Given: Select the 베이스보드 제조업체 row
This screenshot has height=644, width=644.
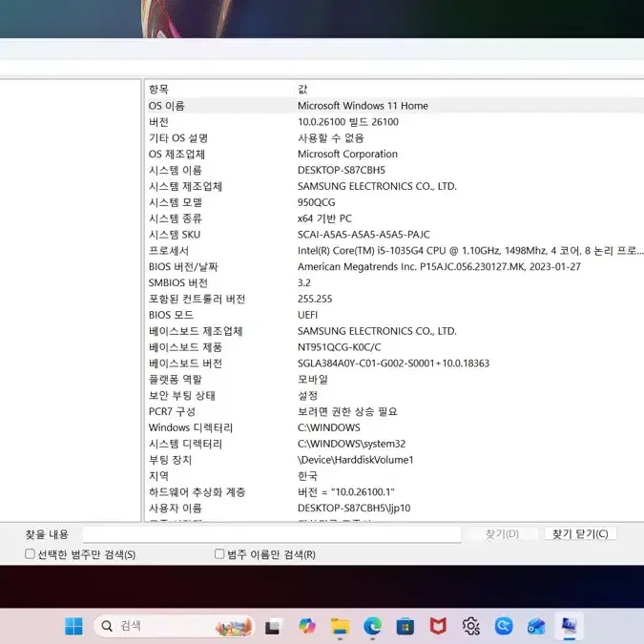Looking at the screenshot, I should (394, 331).
